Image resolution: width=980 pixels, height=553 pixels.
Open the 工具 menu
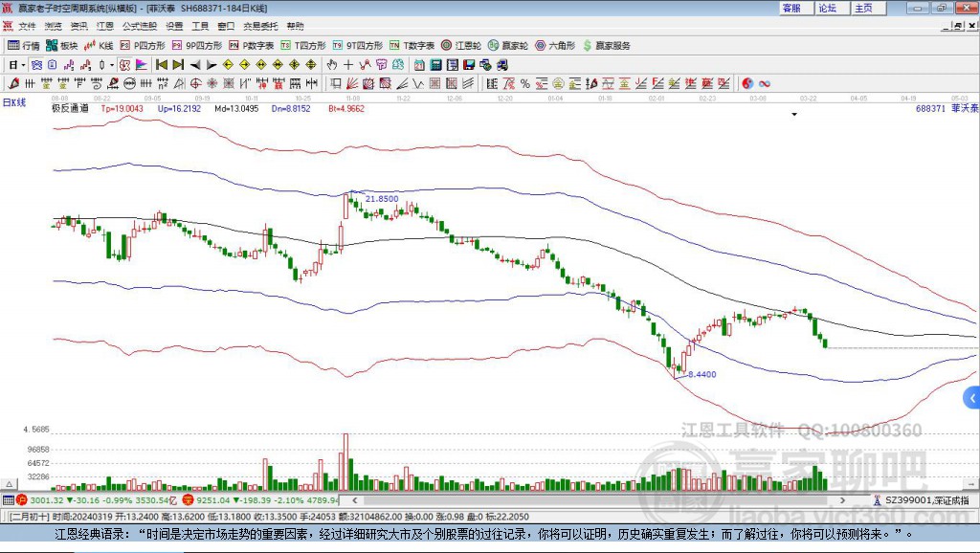200,26
